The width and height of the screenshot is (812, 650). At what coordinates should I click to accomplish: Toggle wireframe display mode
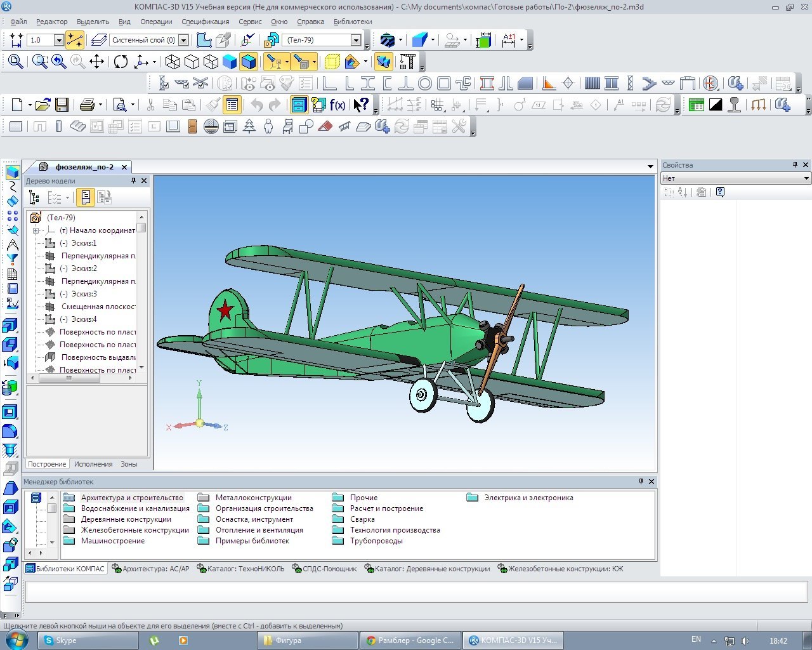click(173, 62)
